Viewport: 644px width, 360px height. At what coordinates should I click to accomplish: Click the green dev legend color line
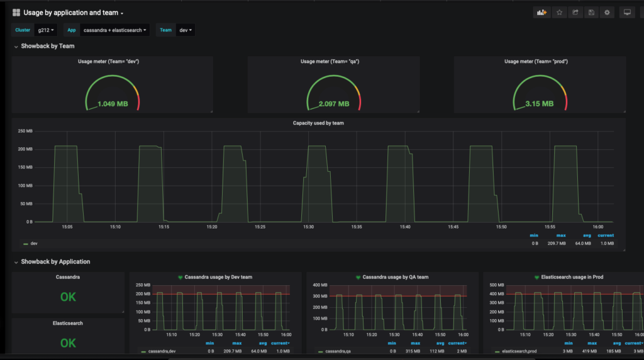(25, 243)
